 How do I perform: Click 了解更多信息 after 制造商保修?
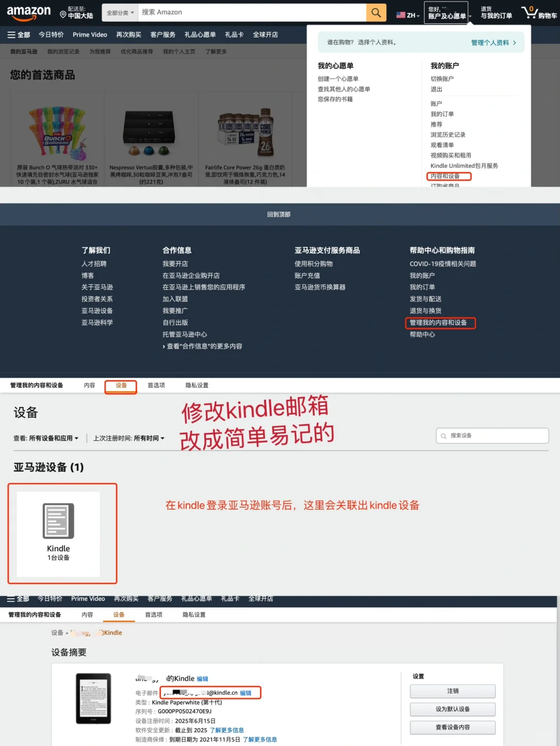(260, 739)
